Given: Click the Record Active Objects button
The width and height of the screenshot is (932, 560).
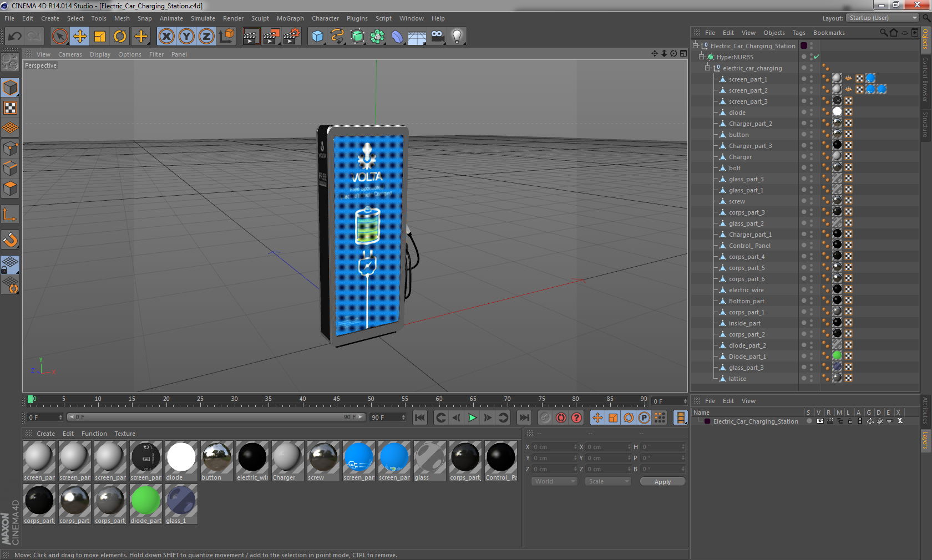Looking at the screenshot, I should [x=545, y=418].
